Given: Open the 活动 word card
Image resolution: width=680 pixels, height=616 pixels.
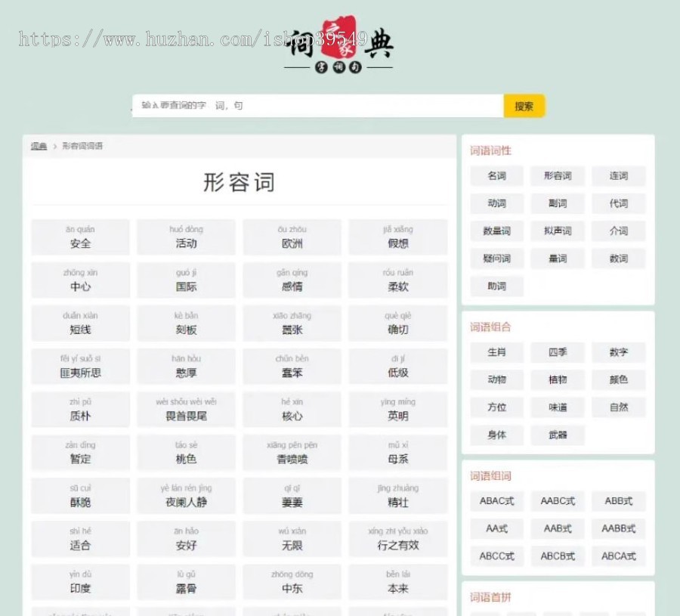Looking at the screenshot, I should (x=186, y=237).
